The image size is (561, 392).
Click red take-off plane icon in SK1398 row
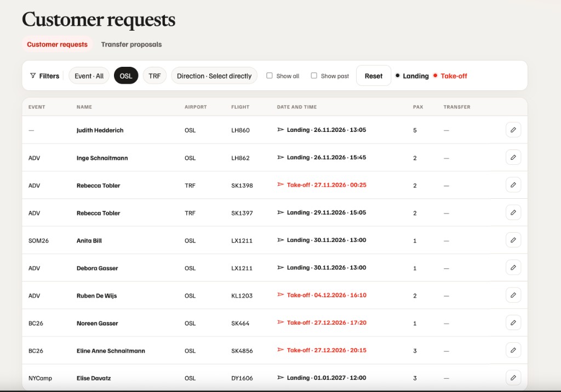[280, 185]
